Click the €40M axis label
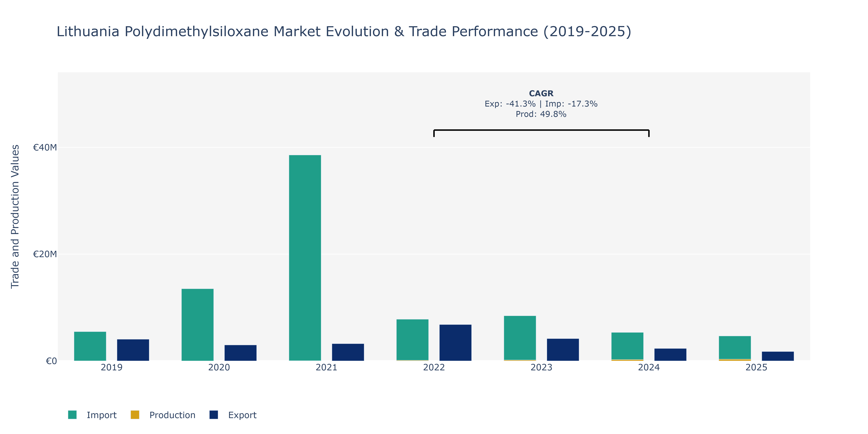868x434 pixels. point(45,147)
